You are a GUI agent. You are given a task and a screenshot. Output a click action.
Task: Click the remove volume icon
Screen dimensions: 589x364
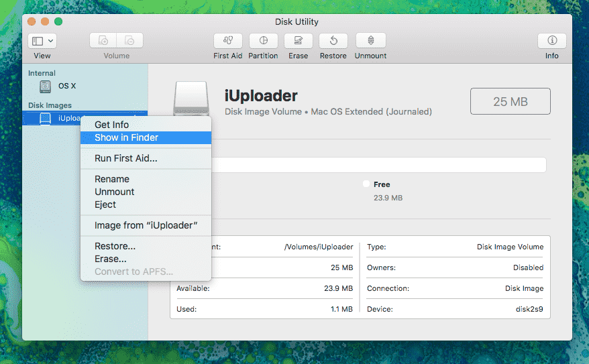[x=129, y=40]
